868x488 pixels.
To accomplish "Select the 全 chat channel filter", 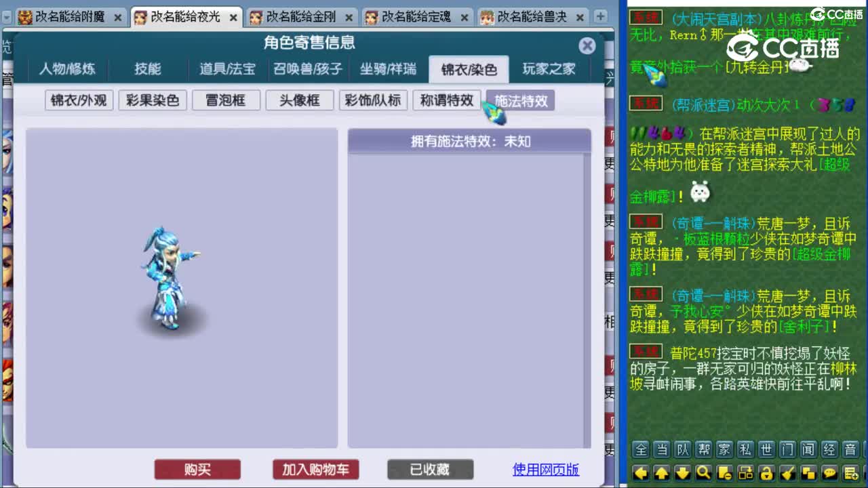I will tap(640, 449).
